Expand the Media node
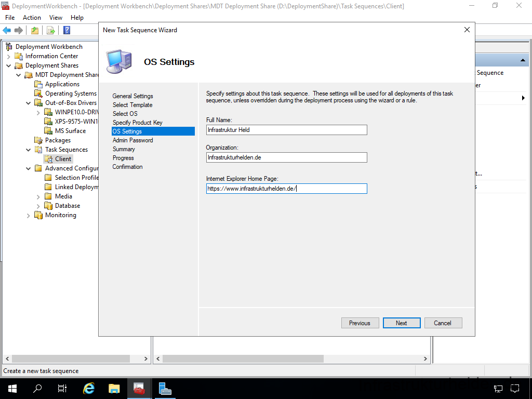Screen dimensions: 532x399 38,197
